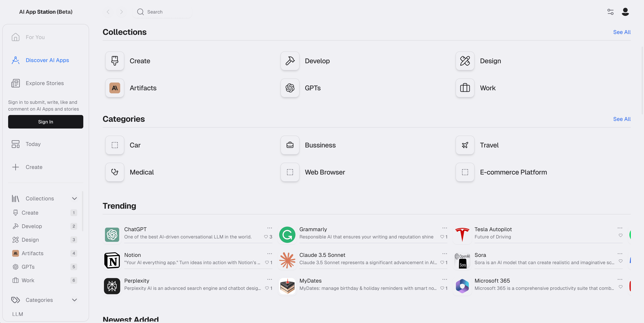Open the filter settings sliders icon
The image size is (644, 323).
tap(610, 12)
